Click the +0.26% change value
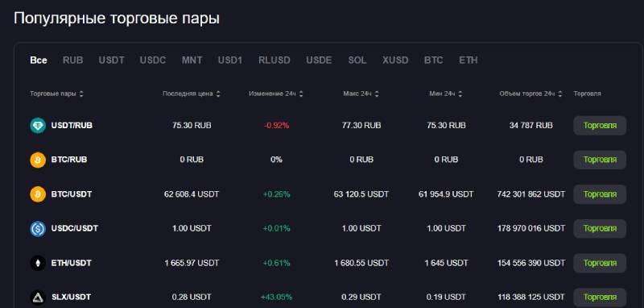The width and height of the screenshot is (644, 308). coord(276,194)
